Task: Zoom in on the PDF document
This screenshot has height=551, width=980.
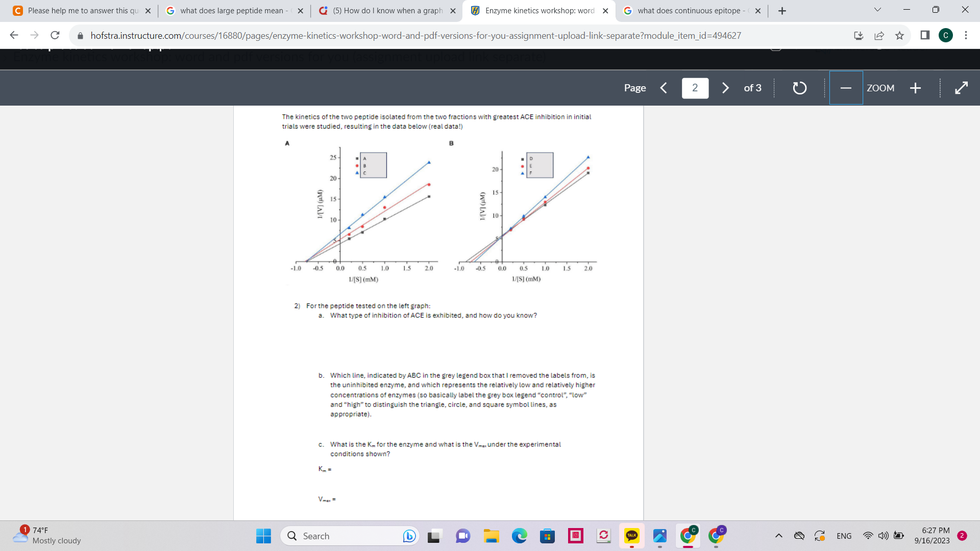Action: (915, 88)
